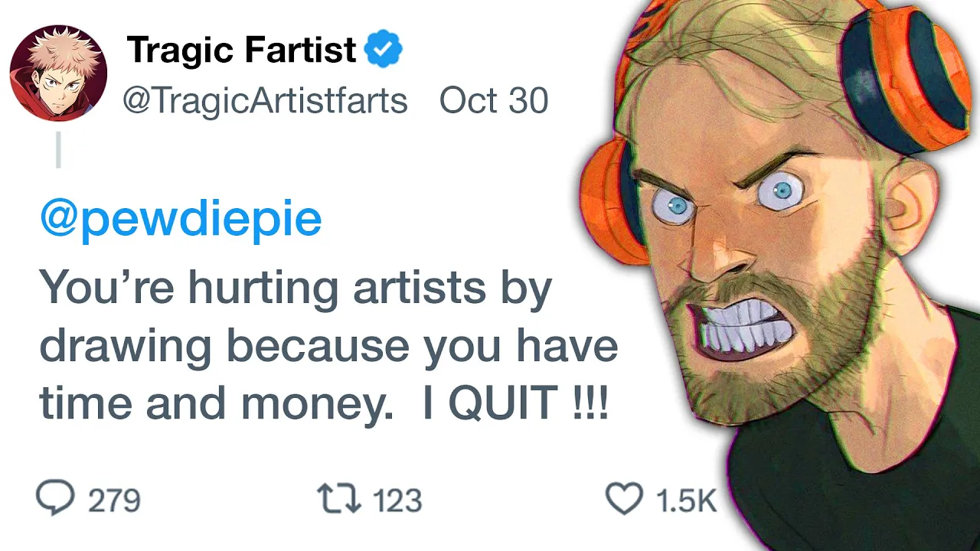Click the blue verified checkmark badge
The image size is (980, 551).
click(x=383, y=51)
